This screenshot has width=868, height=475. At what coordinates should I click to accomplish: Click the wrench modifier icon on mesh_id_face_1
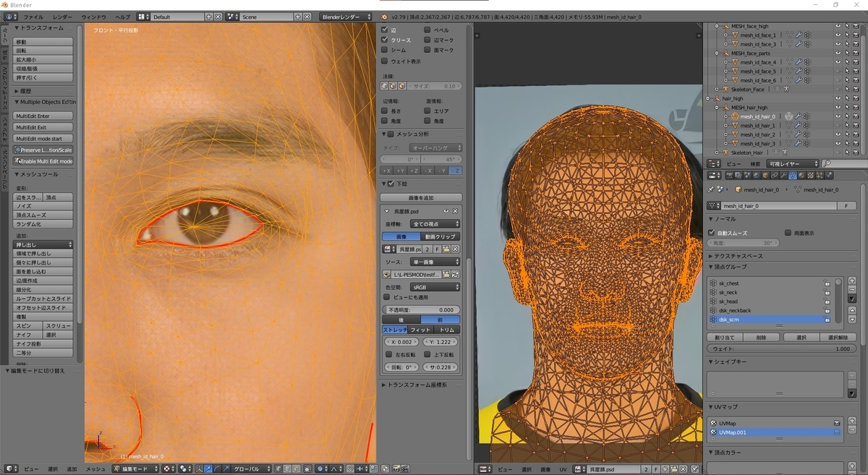[799, 35]
